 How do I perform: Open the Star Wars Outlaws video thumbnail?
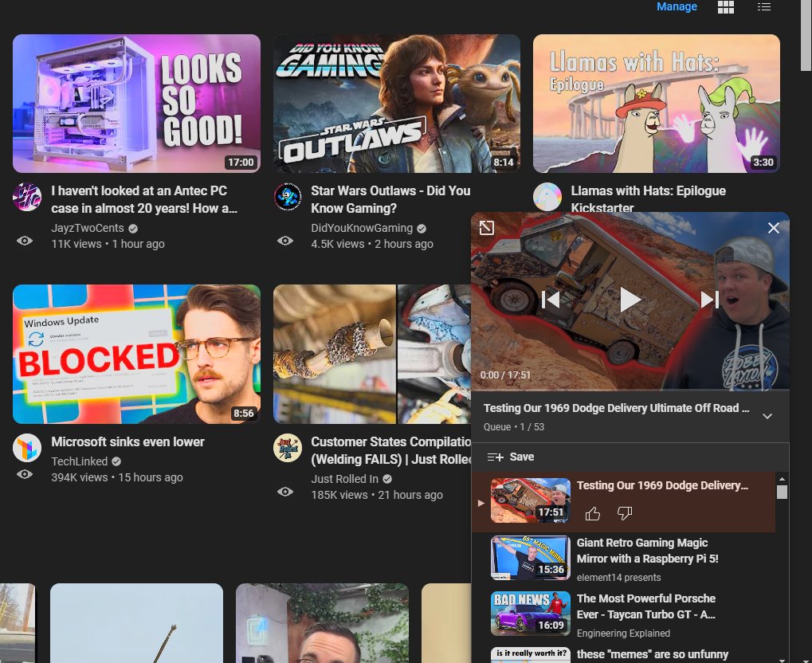point(397,104)
